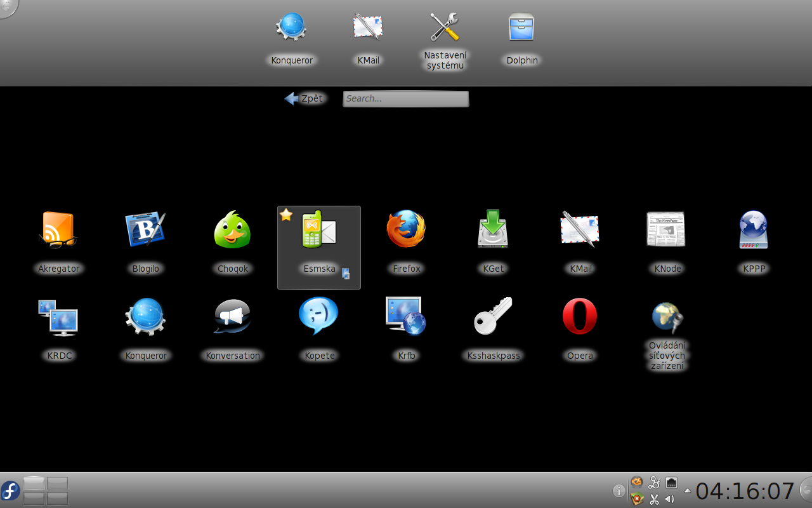
Task: Switch to the bottom-right pager desktop
Action: pyautogui.click(x=57, y=498)
